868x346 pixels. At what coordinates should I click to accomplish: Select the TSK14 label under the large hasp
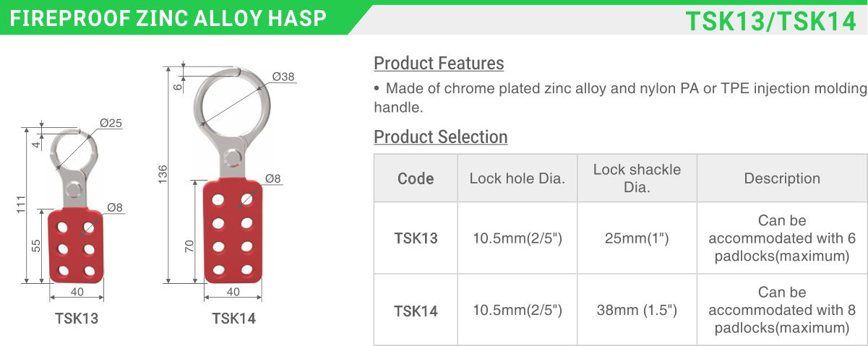click(x=233, y=318)
